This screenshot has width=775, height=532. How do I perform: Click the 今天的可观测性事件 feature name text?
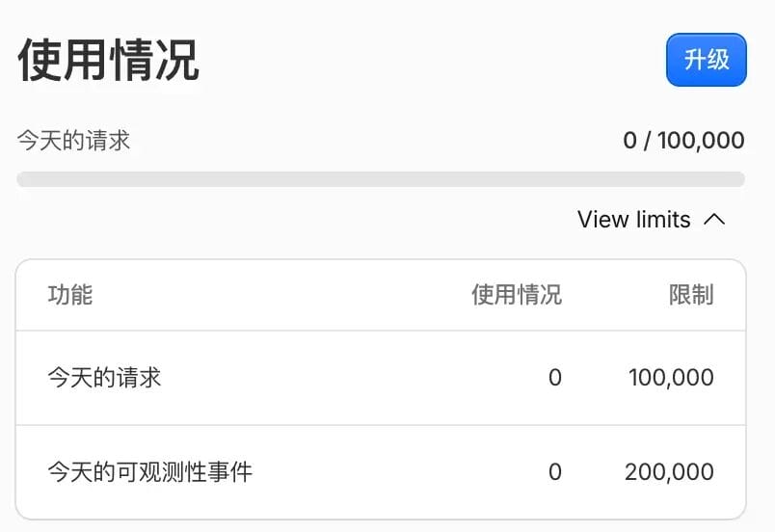(150, 472)
